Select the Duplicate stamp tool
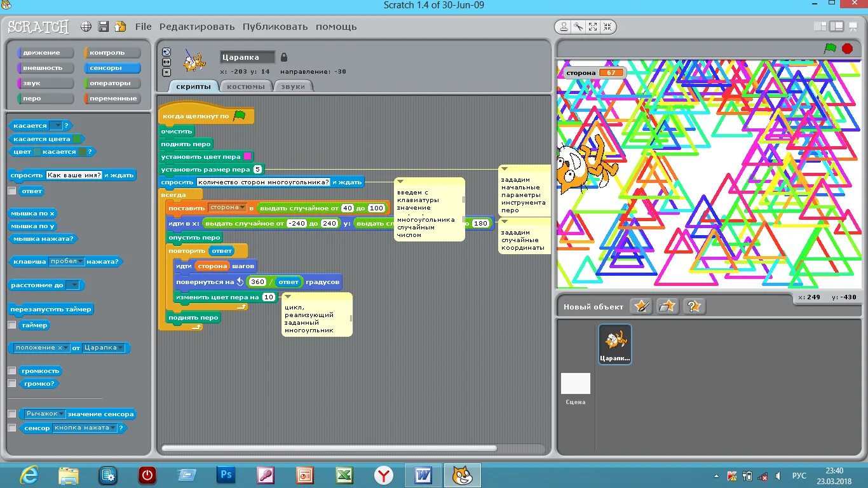Image resolution: width=868 pixels, height=488 pixels. click(564, 27)
